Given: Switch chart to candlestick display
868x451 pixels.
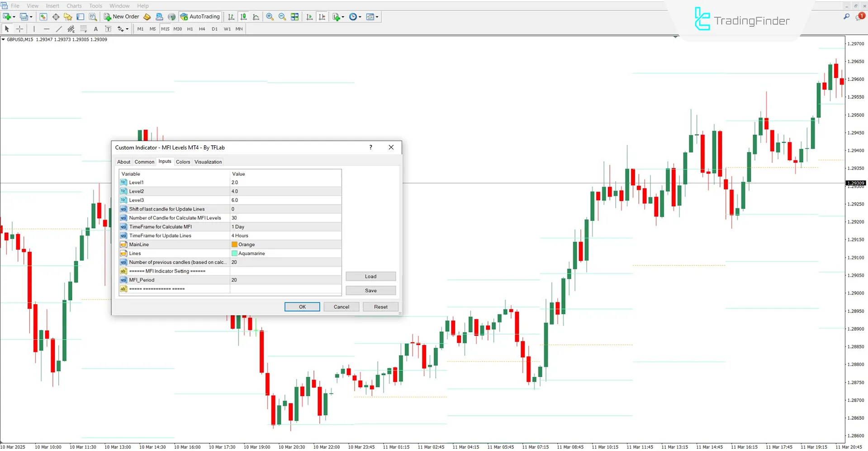Looking at the screenshot, I should pyautogui.click(x=243, y=16).
